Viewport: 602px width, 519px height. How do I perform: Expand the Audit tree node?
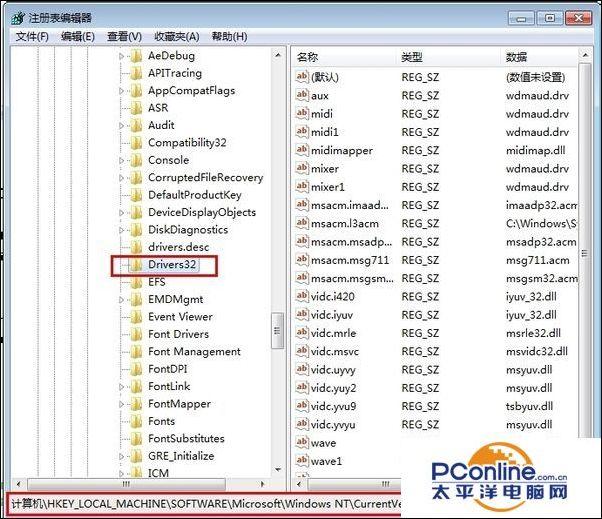pyautogui.click(x=121, y=126)
